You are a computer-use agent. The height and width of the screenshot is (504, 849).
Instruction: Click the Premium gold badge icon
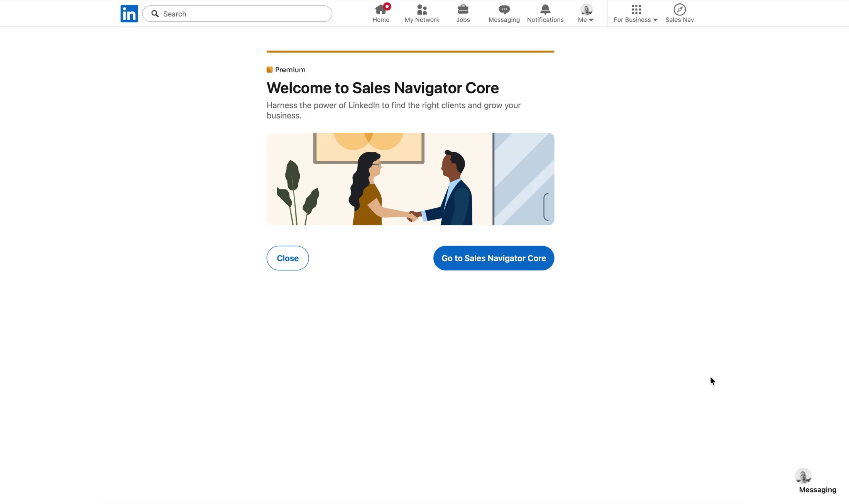pos(269,69)
